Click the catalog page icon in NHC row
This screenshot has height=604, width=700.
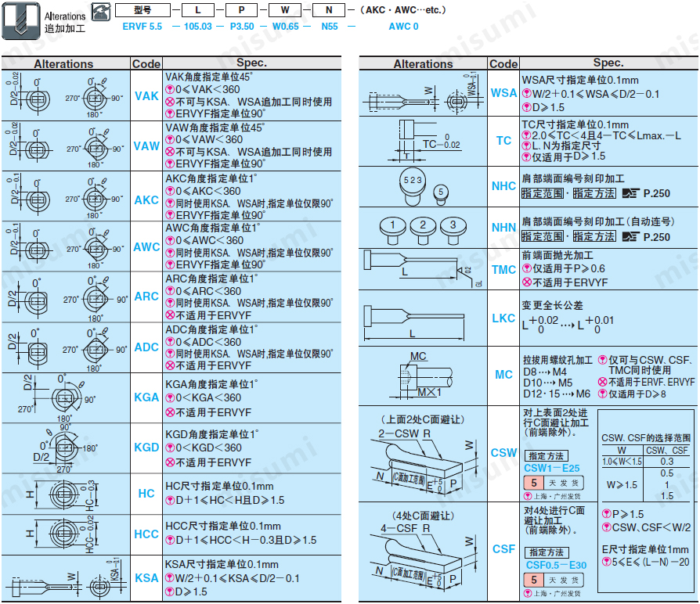click(x=631, y=193)
